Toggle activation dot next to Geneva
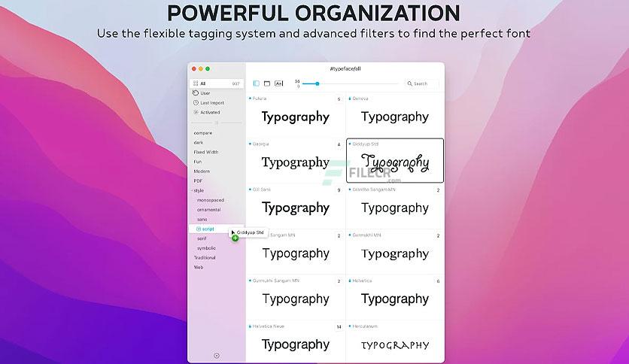Image resolution: width=629 pixels, height=364 pixels. (349, 99)
